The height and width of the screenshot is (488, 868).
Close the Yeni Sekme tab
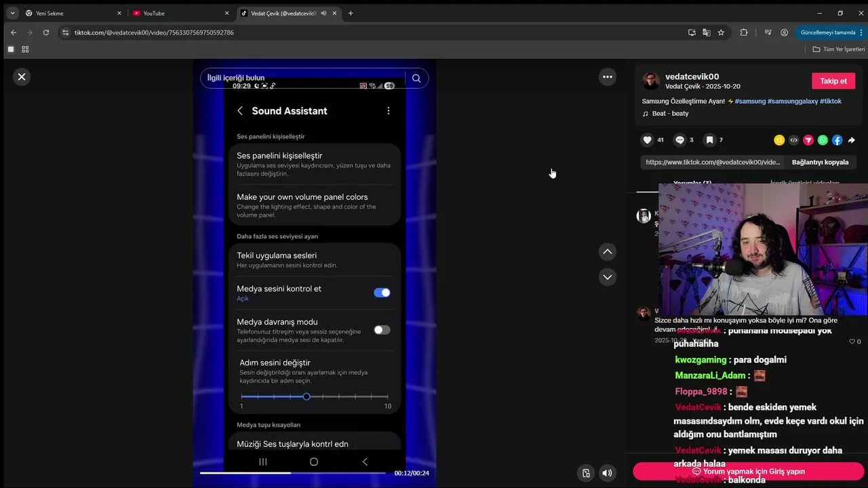119,13
